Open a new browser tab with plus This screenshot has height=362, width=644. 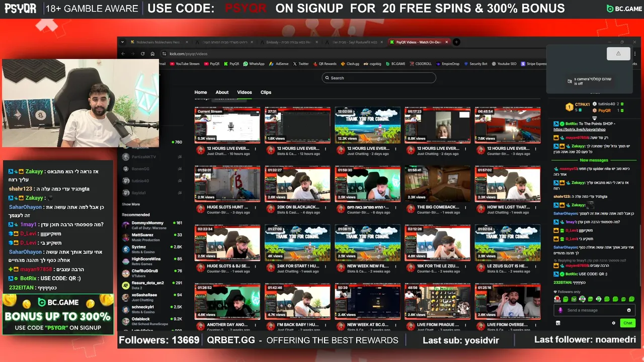456,42
